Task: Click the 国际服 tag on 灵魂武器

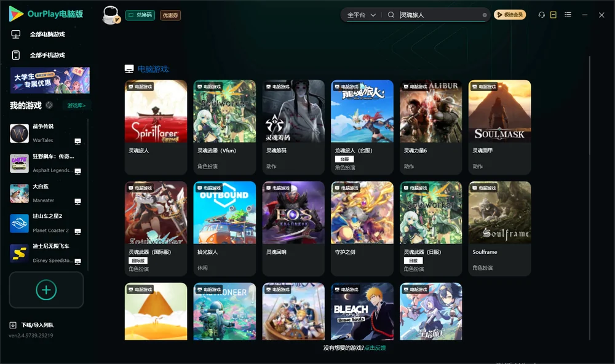Action: coord(138,261)
